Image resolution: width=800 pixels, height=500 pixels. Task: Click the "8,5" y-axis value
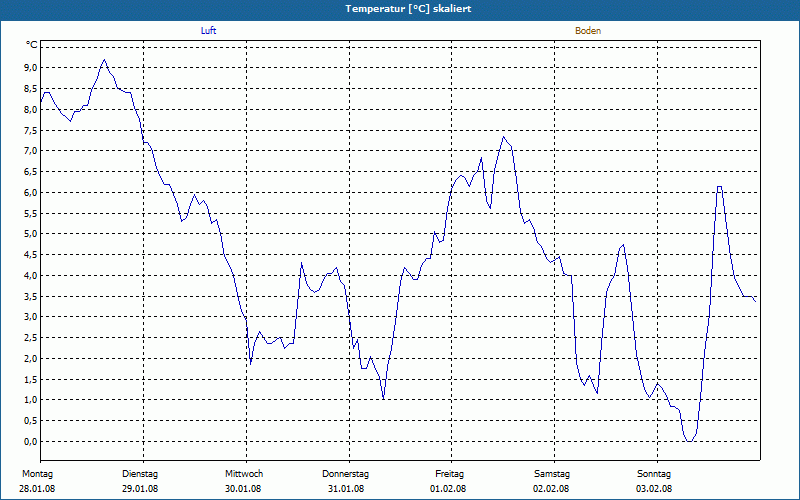(31, 89)
